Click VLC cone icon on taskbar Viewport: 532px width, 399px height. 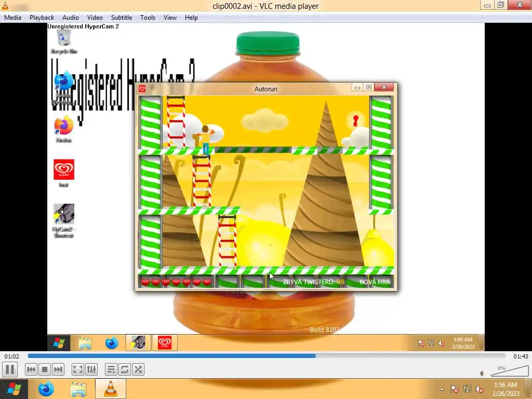111,389
